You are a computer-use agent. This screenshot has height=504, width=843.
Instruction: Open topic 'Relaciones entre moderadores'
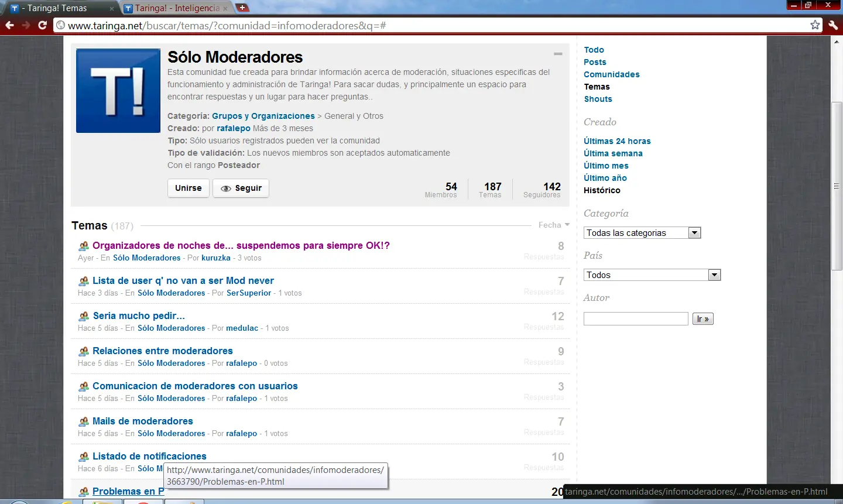[163, 351]
